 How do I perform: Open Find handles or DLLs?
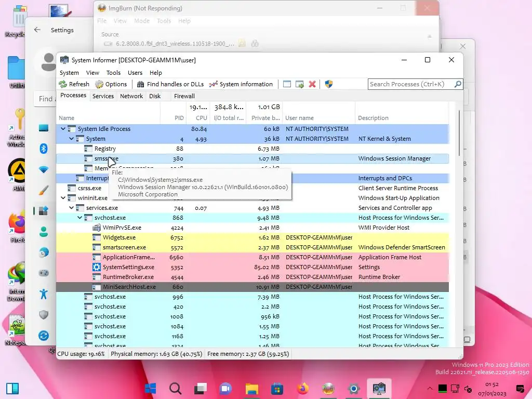pyautogui.click(x=170, y=84)
